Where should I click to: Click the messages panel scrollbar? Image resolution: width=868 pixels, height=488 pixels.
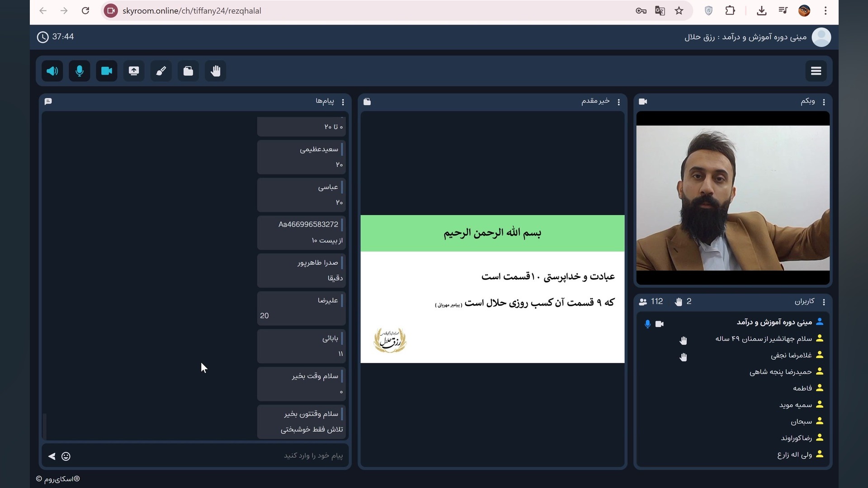(44, 426)
